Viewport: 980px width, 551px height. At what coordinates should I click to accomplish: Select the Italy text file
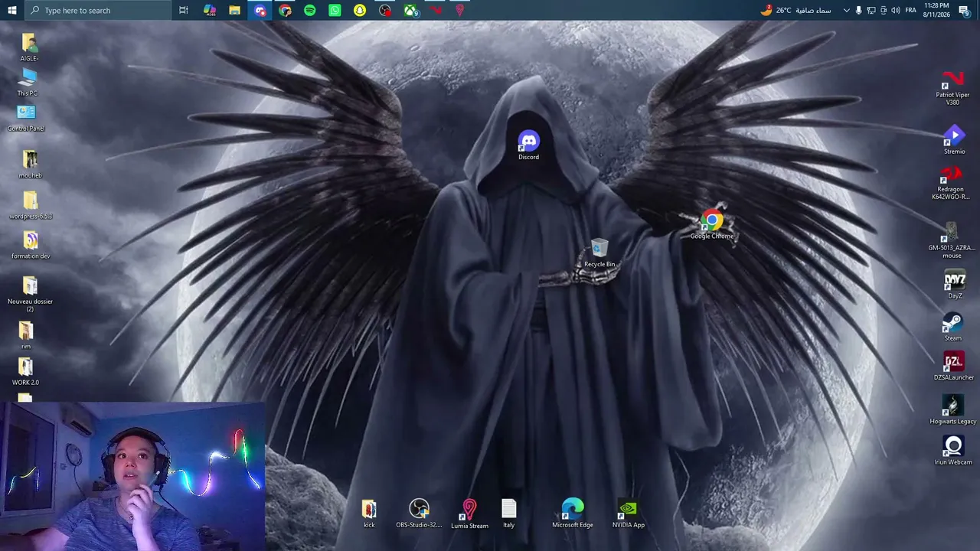pyautogui.click(x=509, y=514)
